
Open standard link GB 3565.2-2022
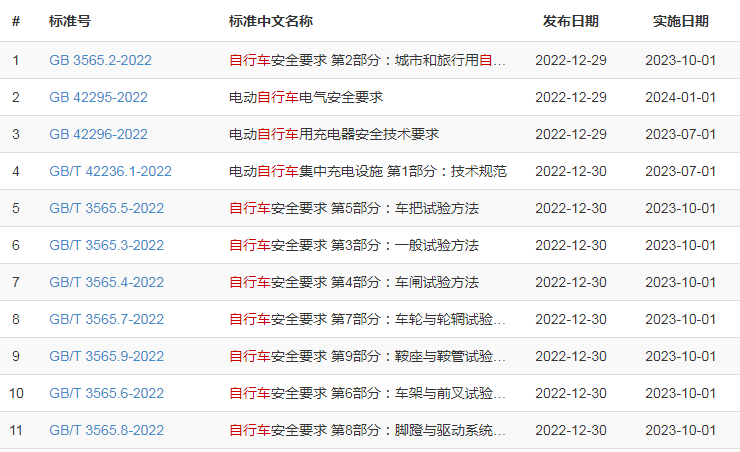[x=100, y=60]
